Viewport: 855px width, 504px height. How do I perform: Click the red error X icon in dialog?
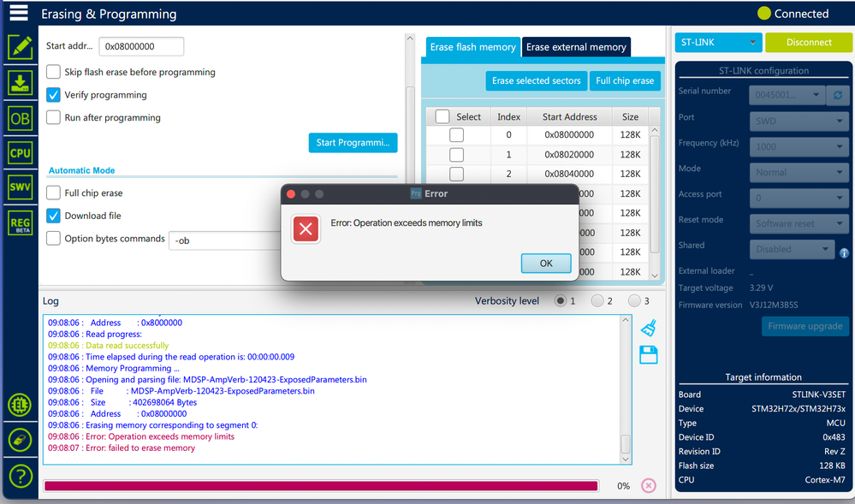point(306,229)
